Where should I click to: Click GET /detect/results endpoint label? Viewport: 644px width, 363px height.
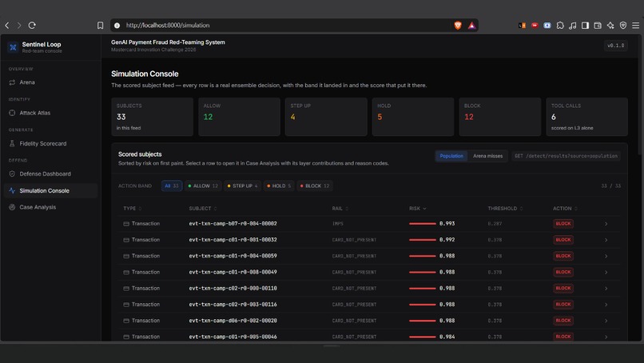[566, 156]
